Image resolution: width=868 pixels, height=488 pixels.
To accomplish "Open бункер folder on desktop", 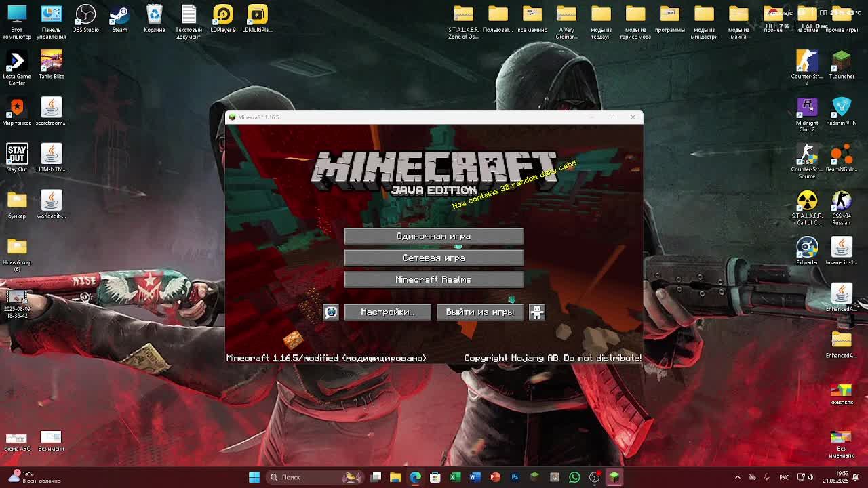I will tap(17, 205).
